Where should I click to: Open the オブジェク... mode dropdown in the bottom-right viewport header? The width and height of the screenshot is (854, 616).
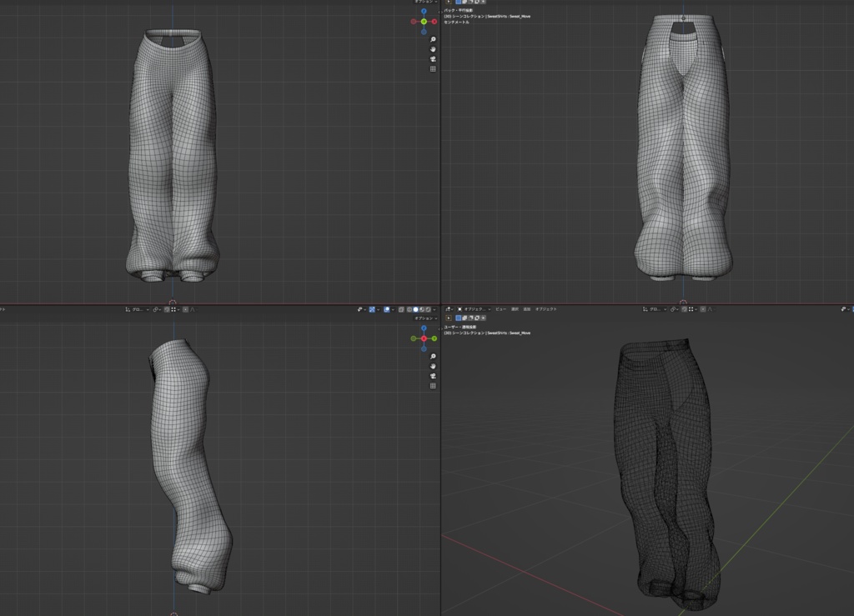pyautogui.click(x=474, y=309)
